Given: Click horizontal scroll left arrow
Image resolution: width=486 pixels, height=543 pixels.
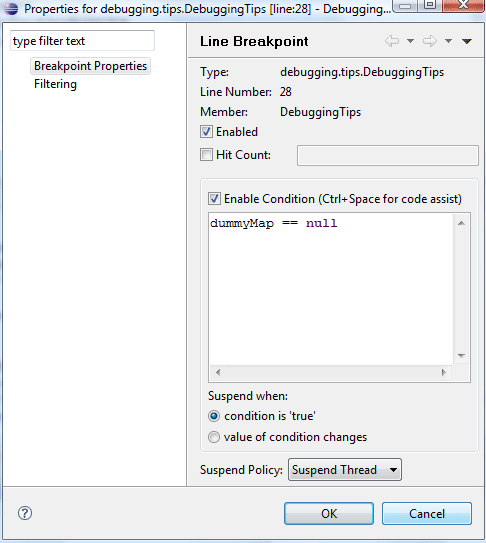Looking at the screenshot, I should pos(218,372).
